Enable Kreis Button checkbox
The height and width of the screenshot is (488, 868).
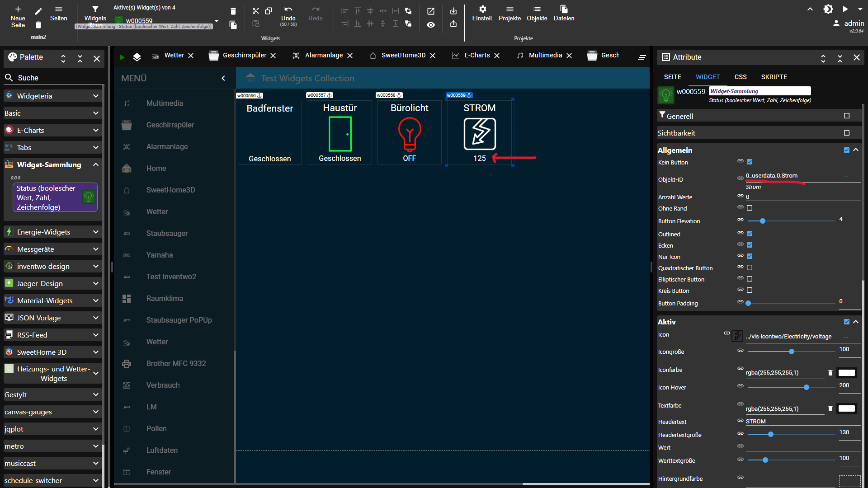[750, 290]
